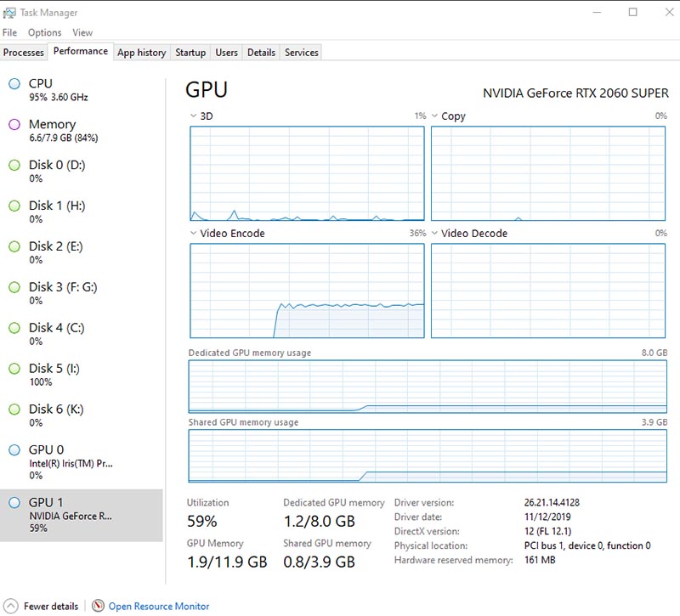Switch to the Startup tab

(190, 53)
